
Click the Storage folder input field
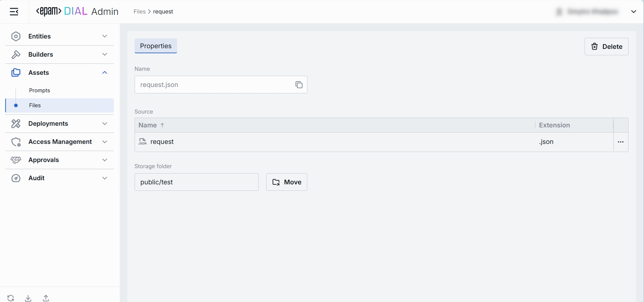pos(196,182)
